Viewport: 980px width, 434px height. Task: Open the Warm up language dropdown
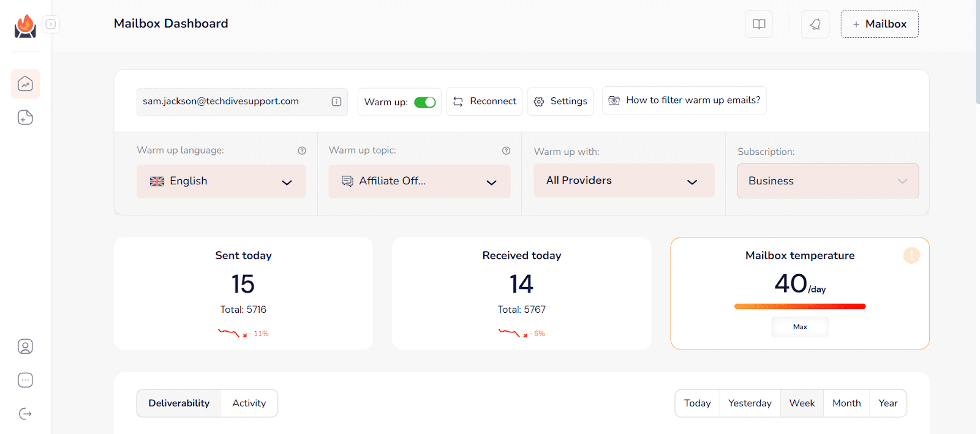(221, 181)
